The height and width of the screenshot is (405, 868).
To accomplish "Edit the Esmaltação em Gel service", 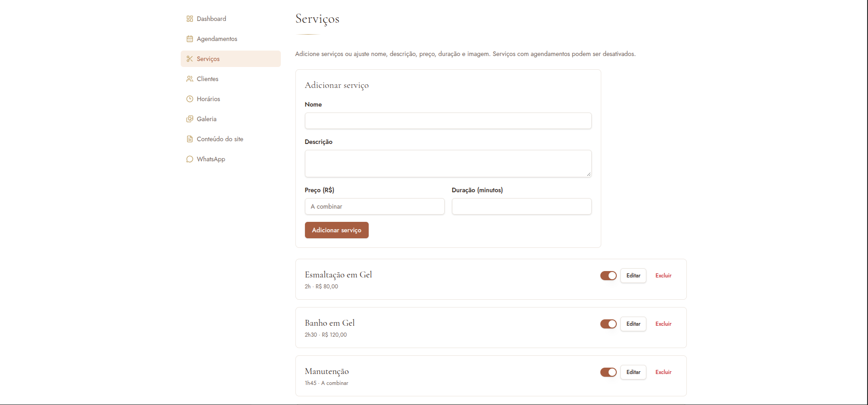I will [x=633, y=276].
